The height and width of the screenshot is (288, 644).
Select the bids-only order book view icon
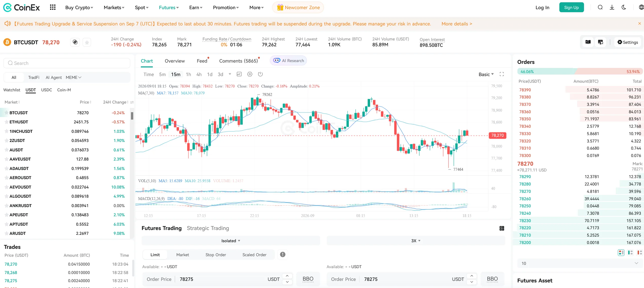click(x=630, y=253)
